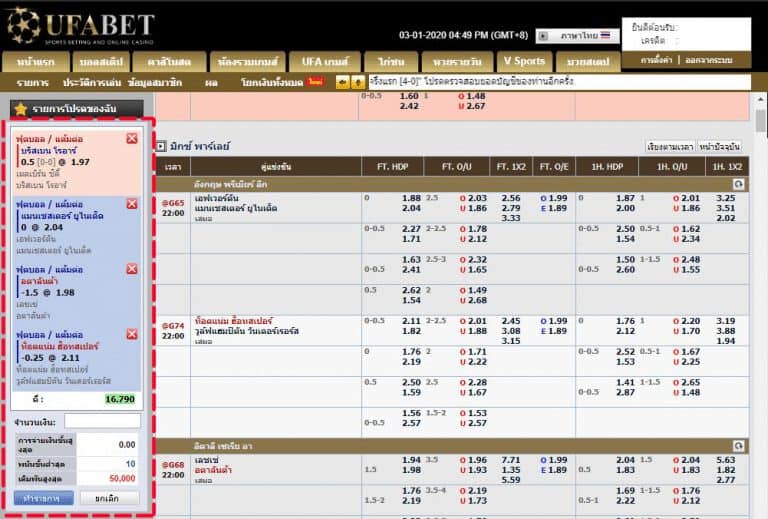Click the maximum bet value 50,000
The width and height of the screenshot is (768, 519).
tap(122, 478)
